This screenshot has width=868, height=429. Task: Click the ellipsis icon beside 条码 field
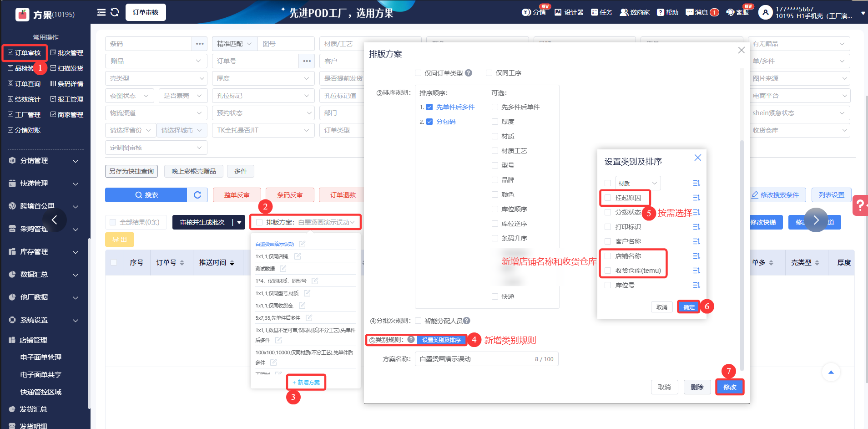tap(200, 44)
